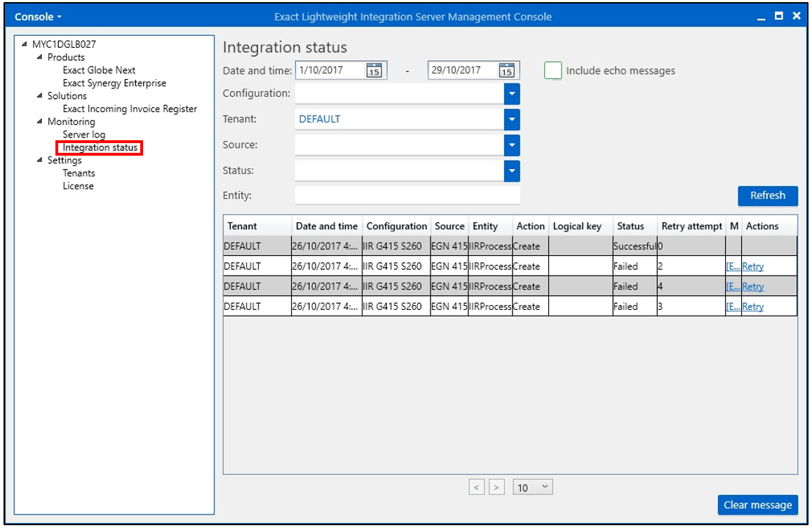Open the Console menu
Screen dimensions: 812x528
(38, 17)
